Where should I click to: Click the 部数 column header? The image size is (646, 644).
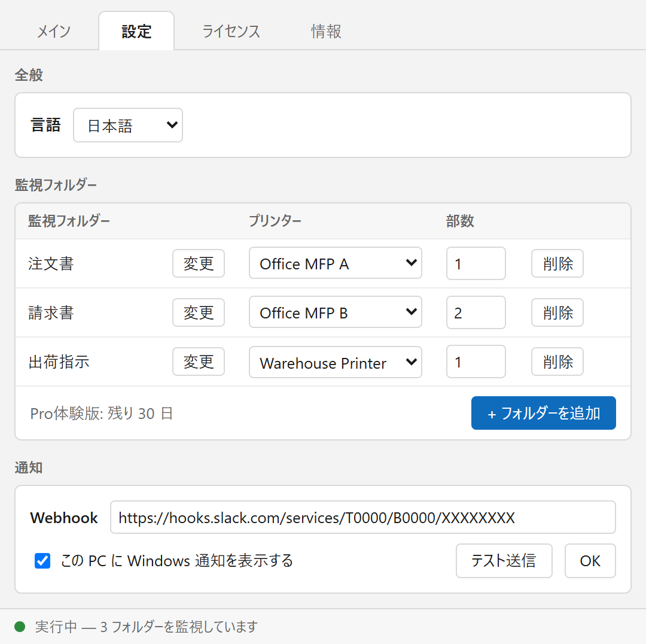tap(460, 221)
